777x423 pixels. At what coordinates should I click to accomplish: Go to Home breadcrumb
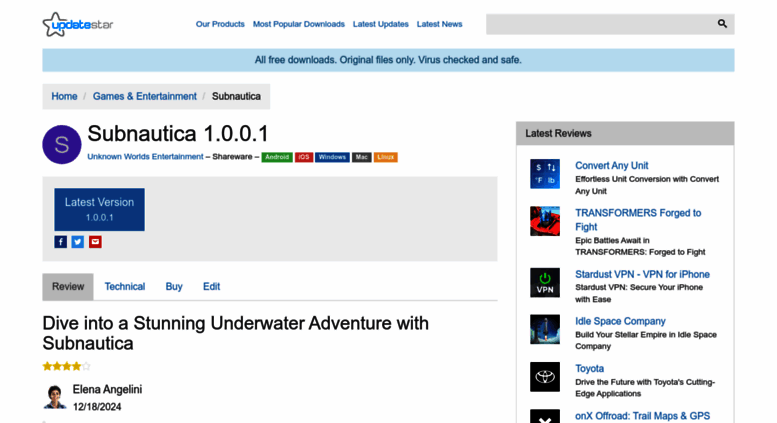point(64,96)
